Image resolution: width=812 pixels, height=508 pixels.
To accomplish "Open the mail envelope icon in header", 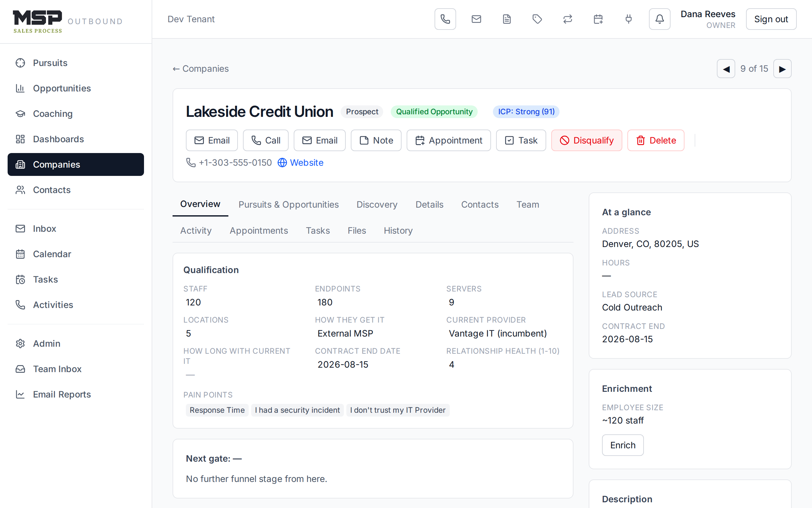I will pos(476,19).
